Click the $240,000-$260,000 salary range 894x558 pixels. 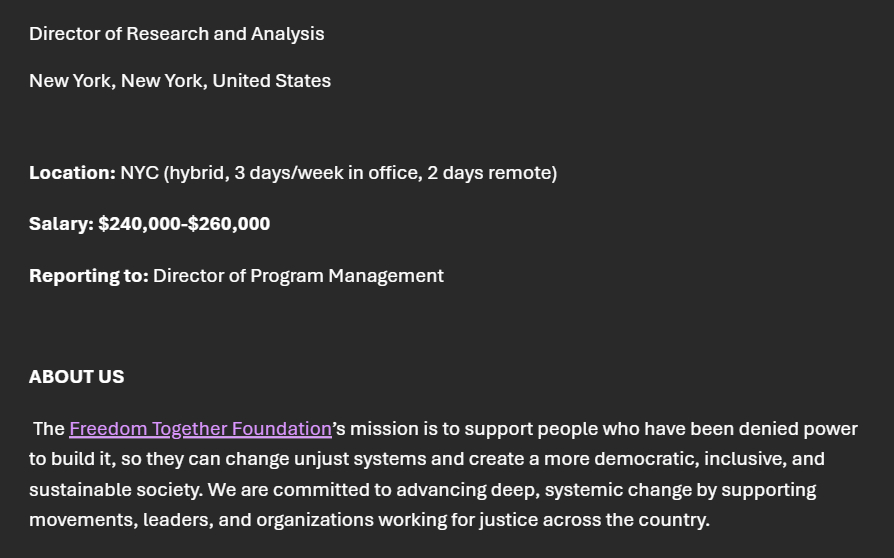[x=184, y=224]
